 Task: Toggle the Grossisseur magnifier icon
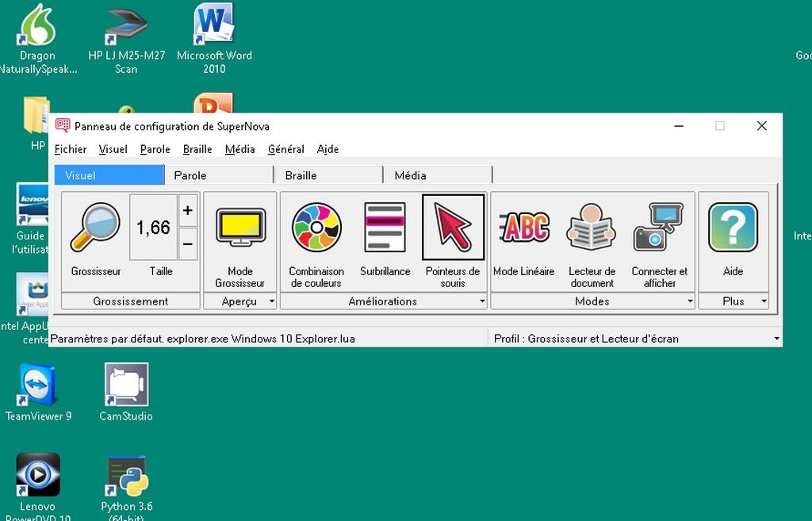pos(96,228)
